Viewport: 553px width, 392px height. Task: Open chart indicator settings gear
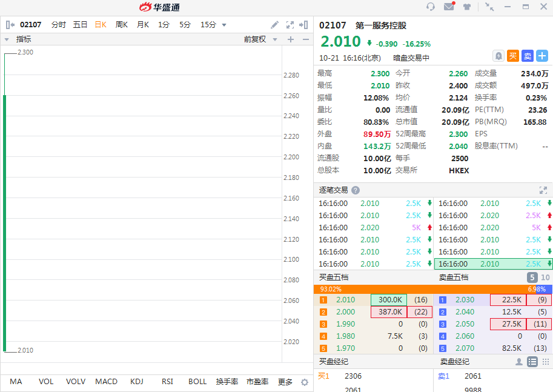(305, 382)
